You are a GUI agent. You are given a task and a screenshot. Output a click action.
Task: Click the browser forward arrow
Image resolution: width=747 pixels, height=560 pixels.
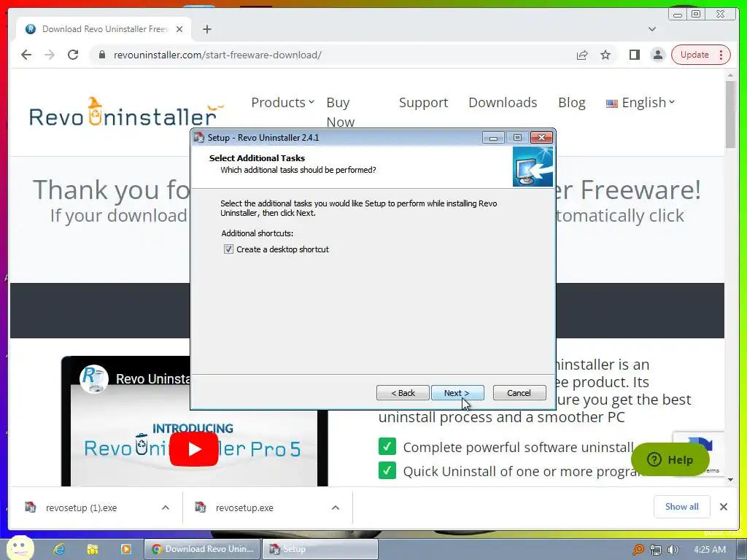(50, 55)
